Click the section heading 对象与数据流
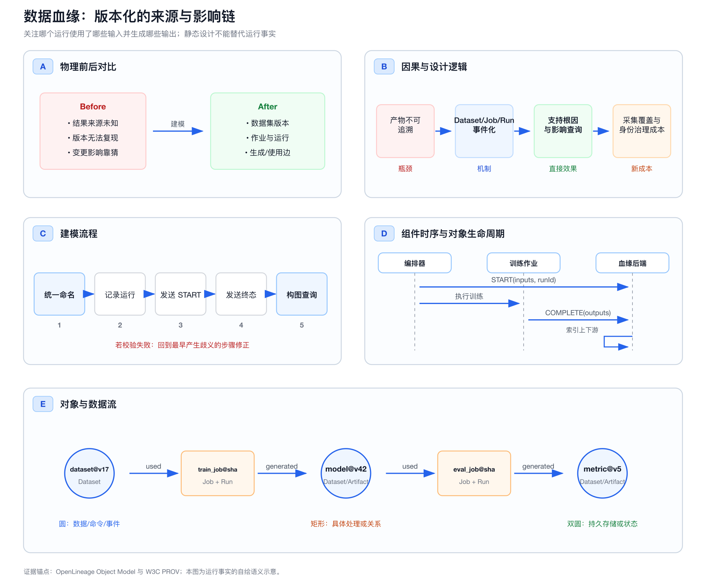 point(88,404)
